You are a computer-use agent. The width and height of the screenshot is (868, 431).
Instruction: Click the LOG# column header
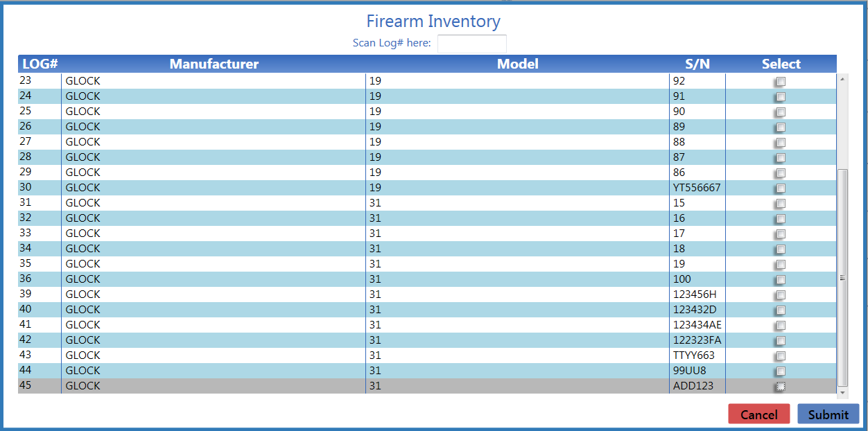(x=40, y=64)
